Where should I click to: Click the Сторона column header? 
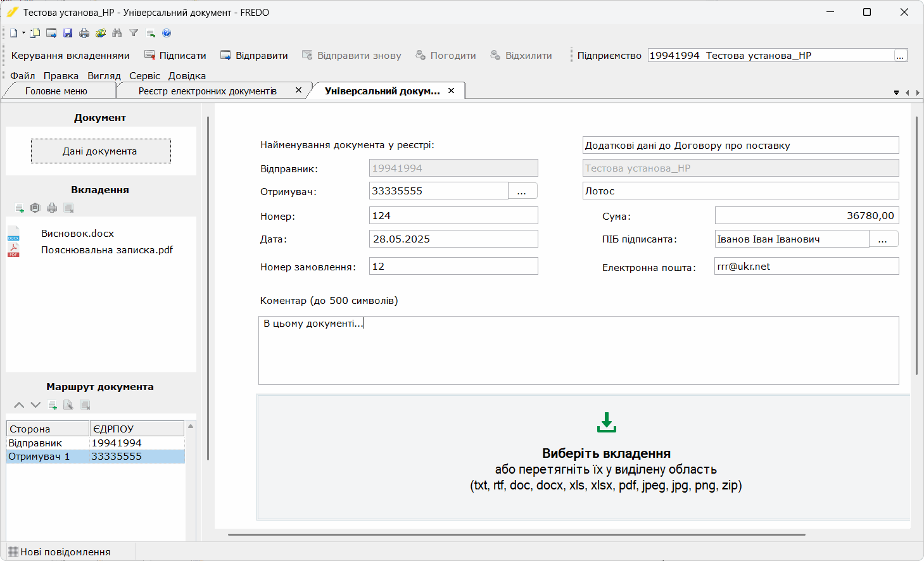(48, 429)
